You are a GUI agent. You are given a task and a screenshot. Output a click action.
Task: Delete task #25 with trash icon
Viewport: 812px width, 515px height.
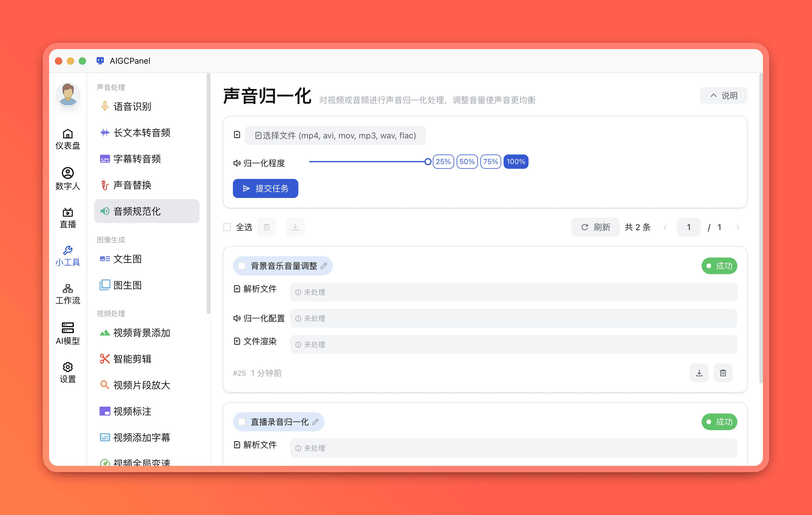[x=723, y=373]
